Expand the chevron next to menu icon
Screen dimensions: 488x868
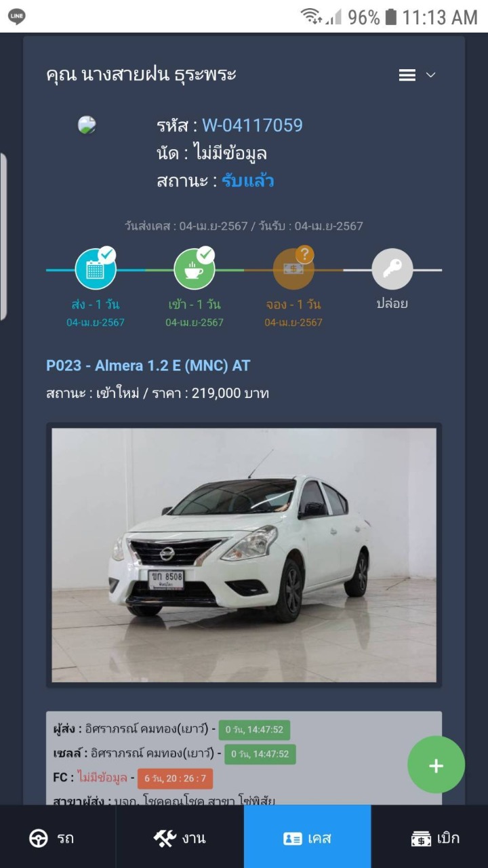[430, 75]
